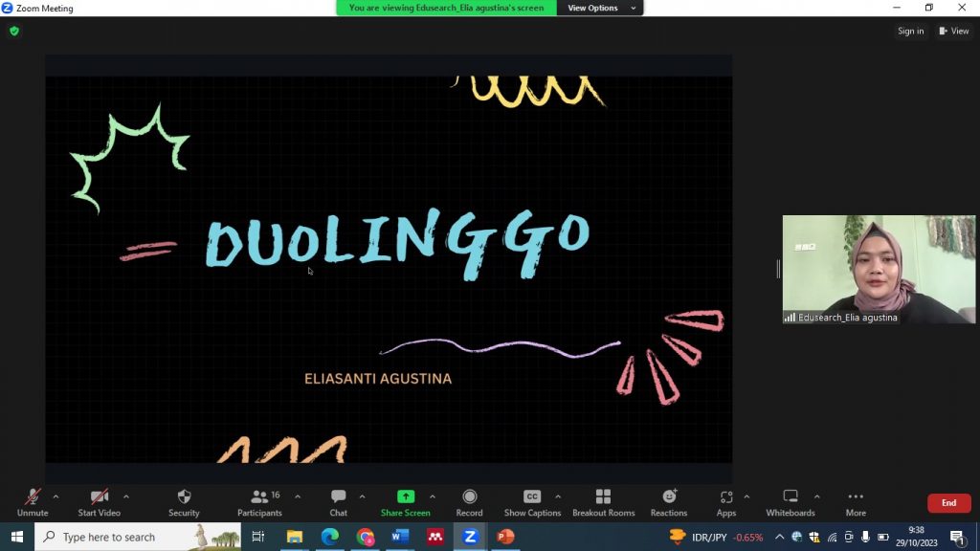
Task: Open the Chat panel
Action: (338, 497)
